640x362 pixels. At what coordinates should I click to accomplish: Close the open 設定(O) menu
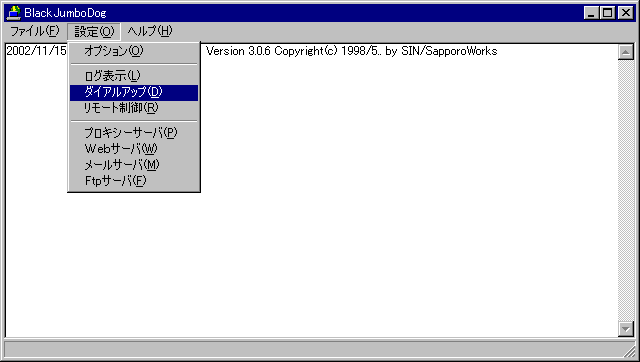coord(94,31)
